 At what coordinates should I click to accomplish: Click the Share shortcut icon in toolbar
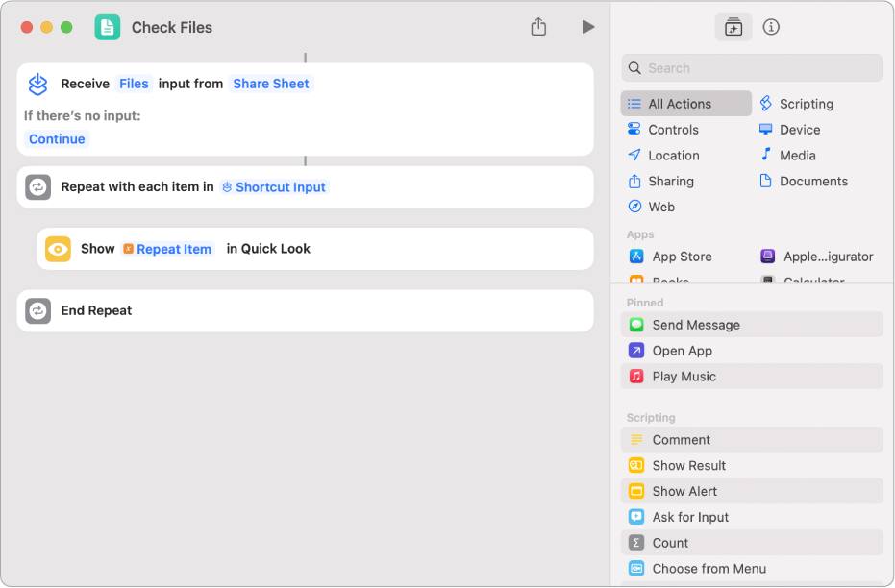click(538, 27)
